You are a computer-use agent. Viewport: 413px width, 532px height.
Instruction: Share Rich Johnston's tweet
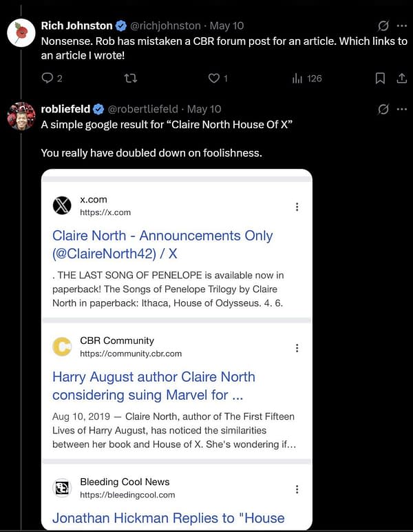pyautogui.click(x=401, y=79)
